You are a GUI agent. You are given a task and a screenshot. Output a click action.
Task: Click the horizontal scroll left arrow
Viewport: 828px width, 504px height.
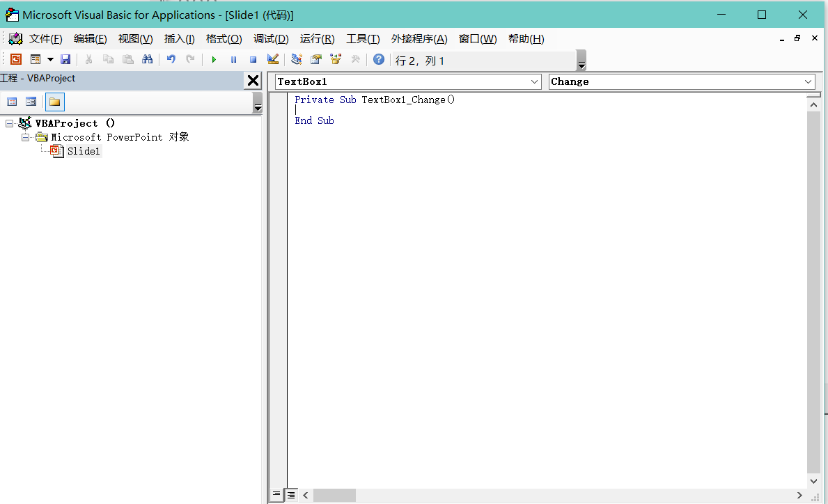pyautogui.click(x=306, y=496)
